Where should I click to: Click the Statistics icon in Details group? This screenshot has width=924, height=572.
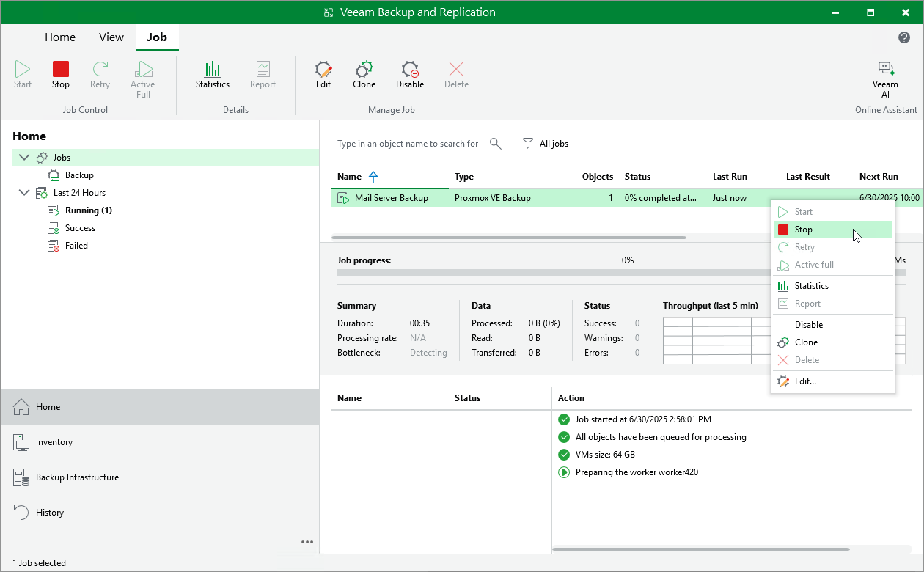(212, 73)
